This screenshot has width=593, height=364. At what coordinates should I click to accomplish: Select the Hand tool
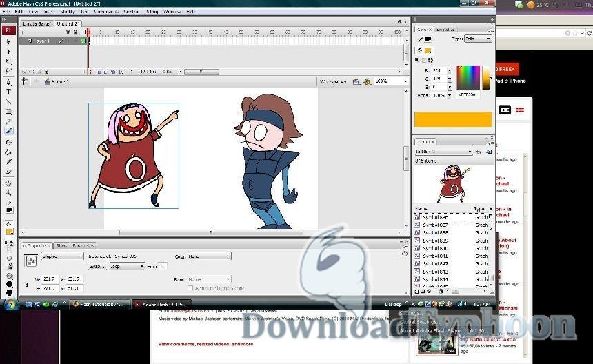click(9, 183)
